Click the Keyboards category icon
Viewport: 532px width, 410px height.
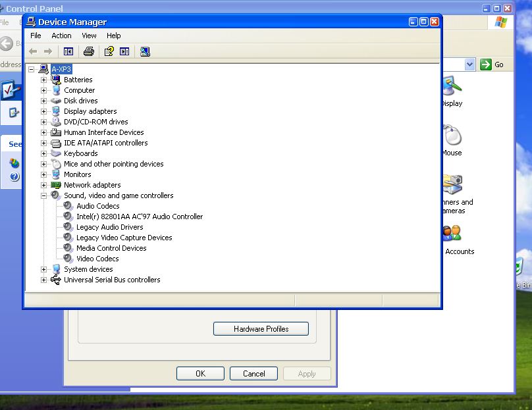tap(56, 153)
